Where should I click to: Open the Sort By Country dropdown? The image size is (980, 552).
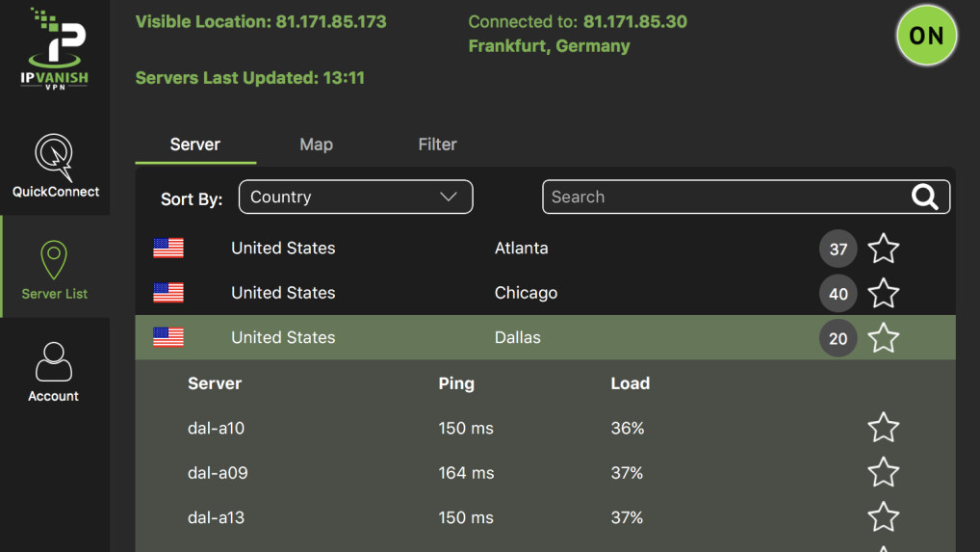click(355, 197)
